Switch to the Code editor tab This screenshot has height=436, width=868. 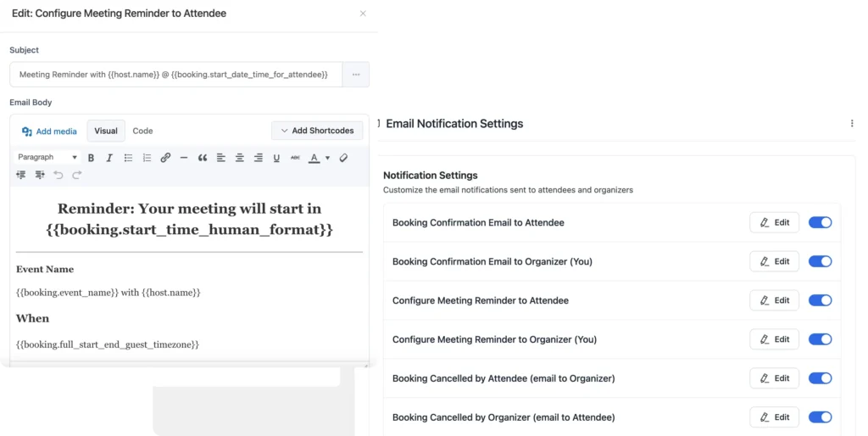[142, 131]
